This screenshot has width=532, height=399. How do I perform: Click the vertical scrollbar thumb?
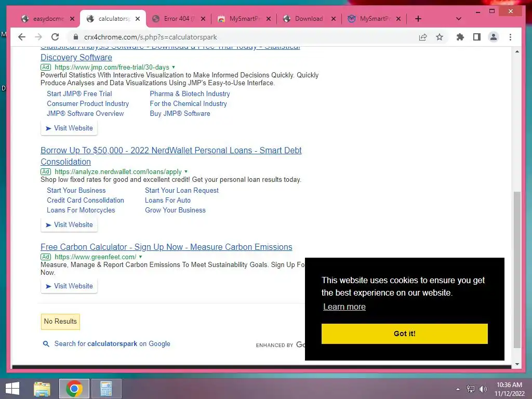[x=517, y=270]
